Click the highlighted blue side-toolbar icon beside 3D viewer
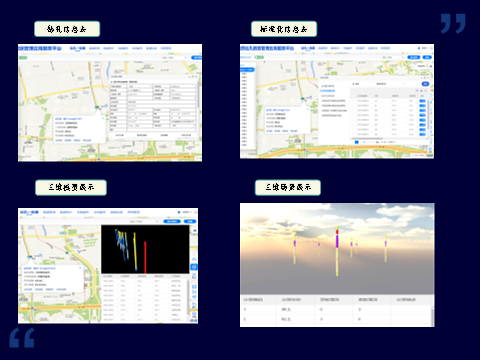The height and width of the screenshot is (361, 481). click(194, 267)
